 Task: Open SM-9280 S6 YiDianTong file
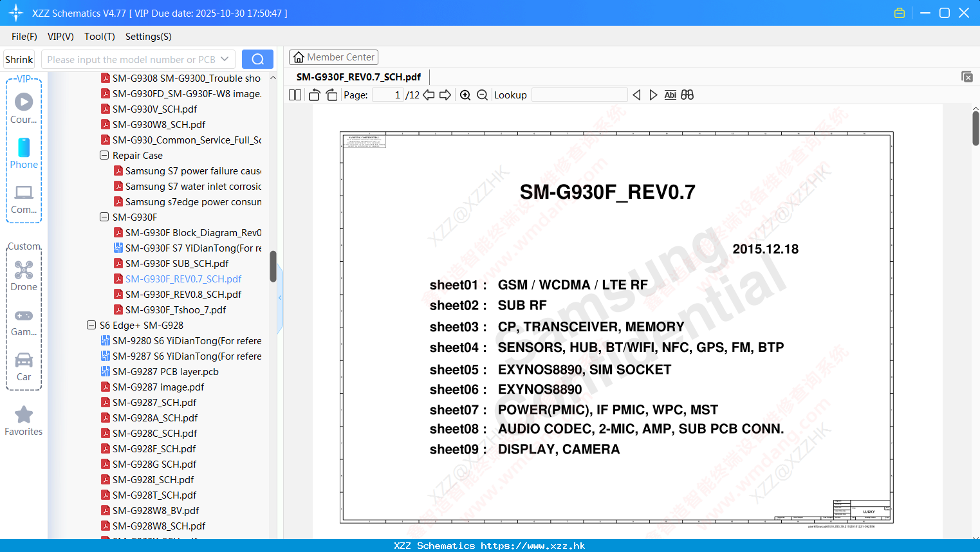[181, 340]
